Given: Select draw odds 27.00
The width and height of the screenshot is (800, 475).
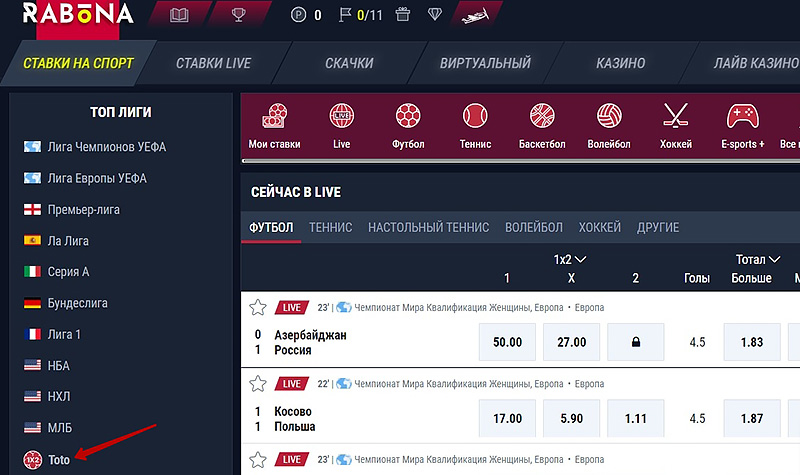Looking at the screenshot, I should (571, 342).
